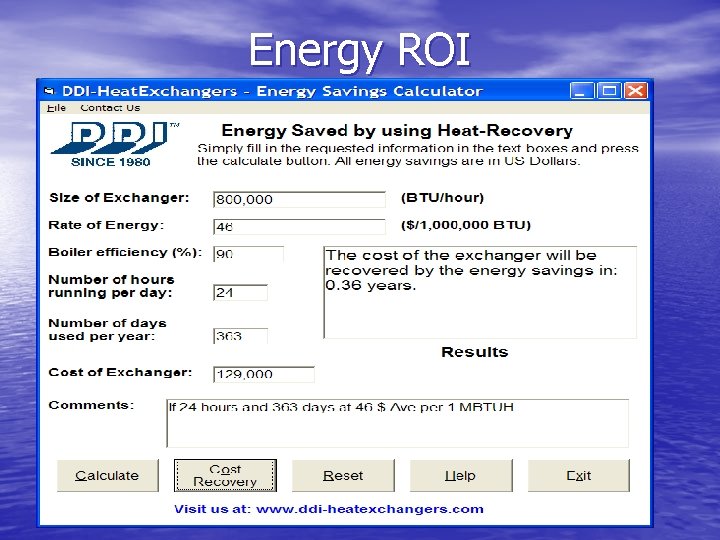This screenshot has height=540, width=720.
Task: Maximize the Energy Savings Calculator window
Action: [609, 90]
